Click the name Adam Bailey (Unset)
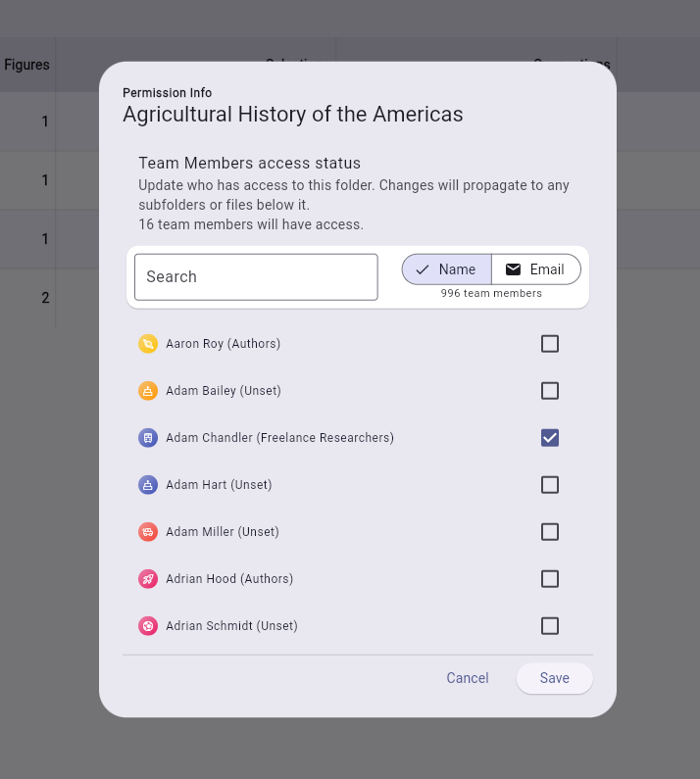This screenshot has height=779, width=700. pos(224,391)
